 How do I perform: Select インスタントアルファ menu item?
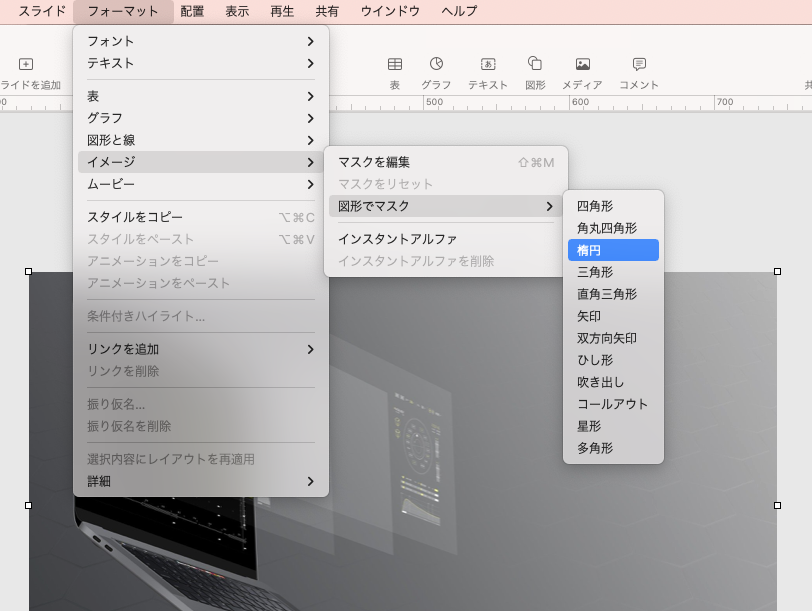446,239
